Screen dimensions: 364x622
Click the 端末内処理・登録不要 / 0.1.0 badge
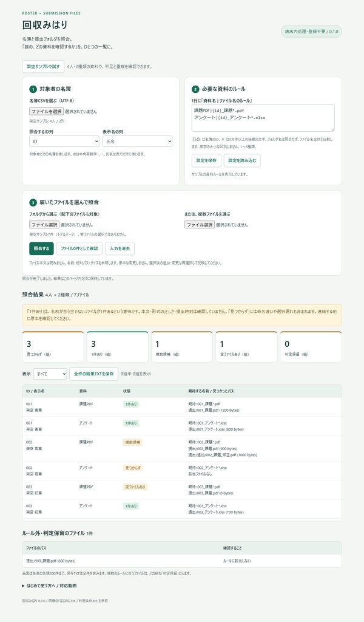point(311,32)
